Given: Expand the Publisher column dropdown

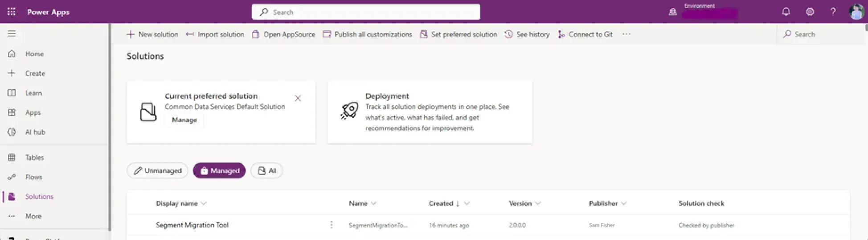Looking at the screenshot, I should pos(623,203).
